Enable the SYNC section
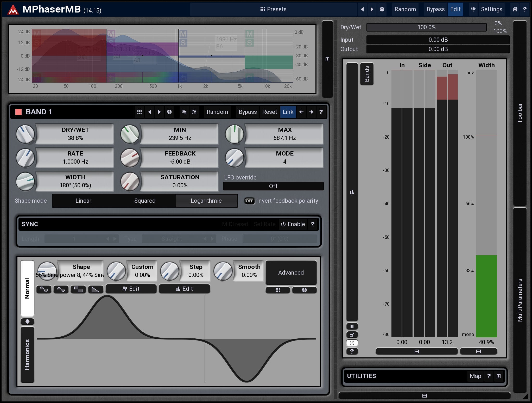 [x=293, y=224]
